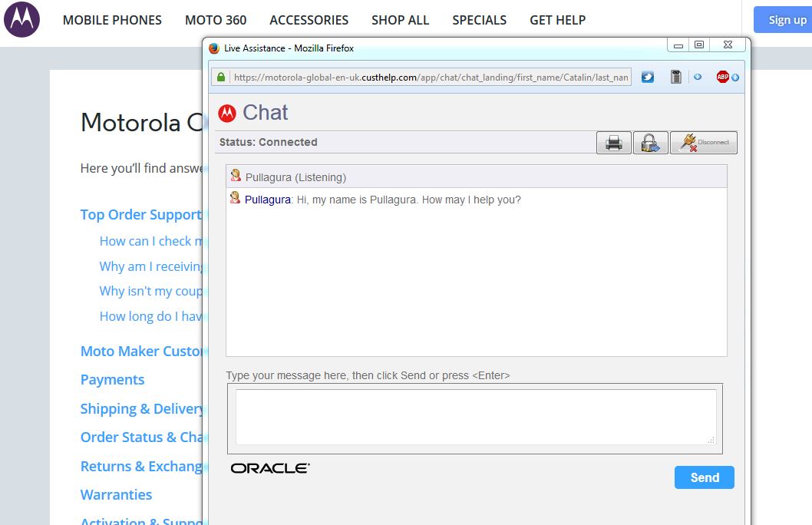This screenshot has height=525, width=812.
Task: Click the red Motorola logo next to Chat
Action: [227, 113]
